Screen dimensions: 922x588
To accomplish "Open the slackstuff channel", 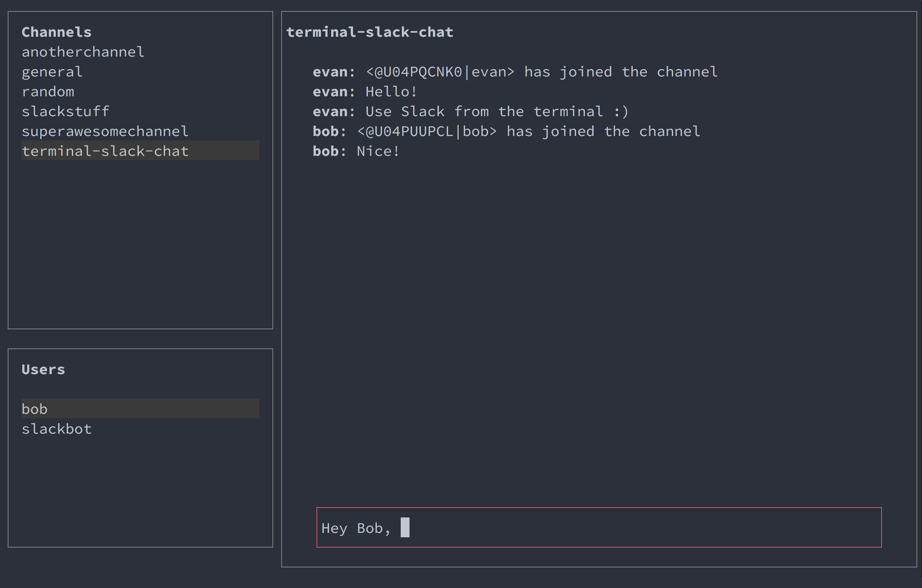I will click(x=65, y=112).
